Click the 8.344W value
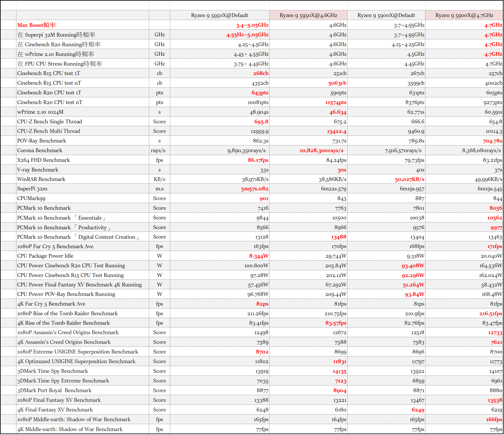The width and height of the screenshot is (504, 435). 259,256
